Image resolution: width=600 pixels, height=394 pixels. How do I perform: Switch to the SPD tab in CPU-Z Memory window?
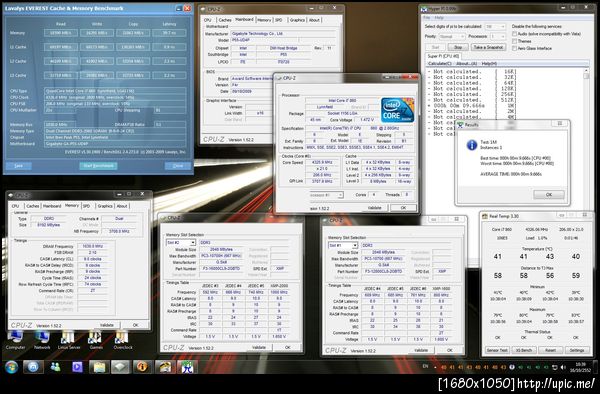coord(87,206)
